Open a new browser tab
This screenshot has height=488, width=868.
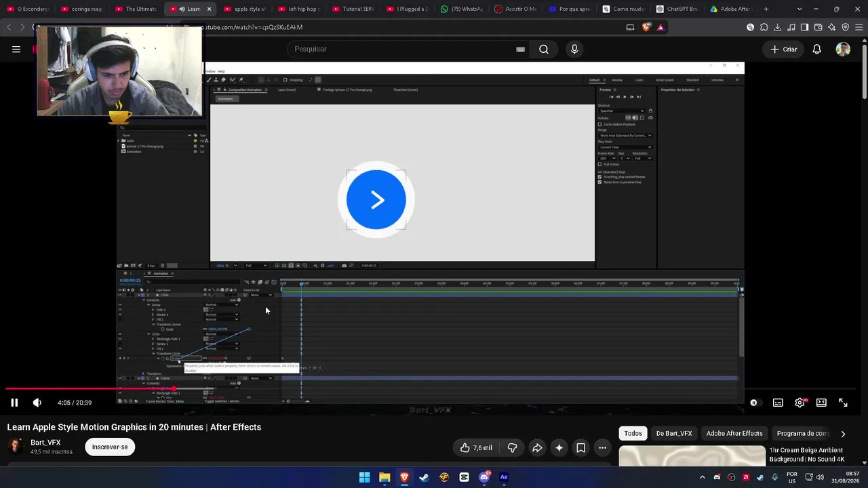tap(766, 9)
